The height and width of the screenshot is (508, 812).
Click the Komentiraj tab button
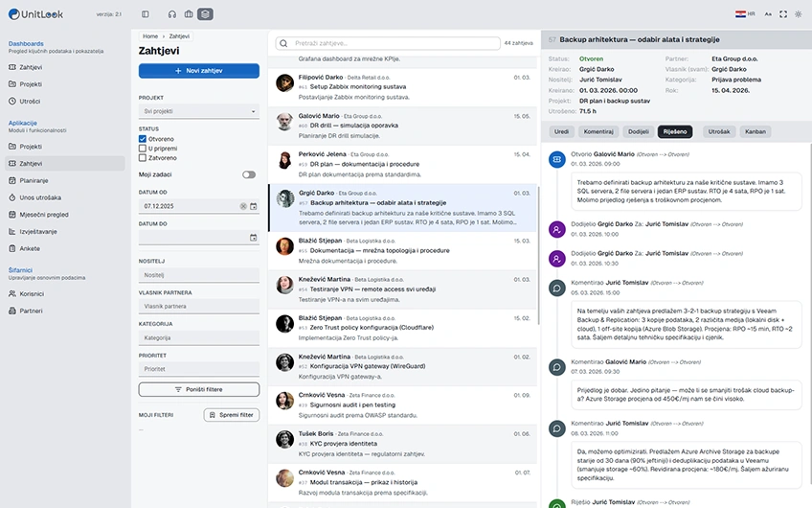(598, 131)
